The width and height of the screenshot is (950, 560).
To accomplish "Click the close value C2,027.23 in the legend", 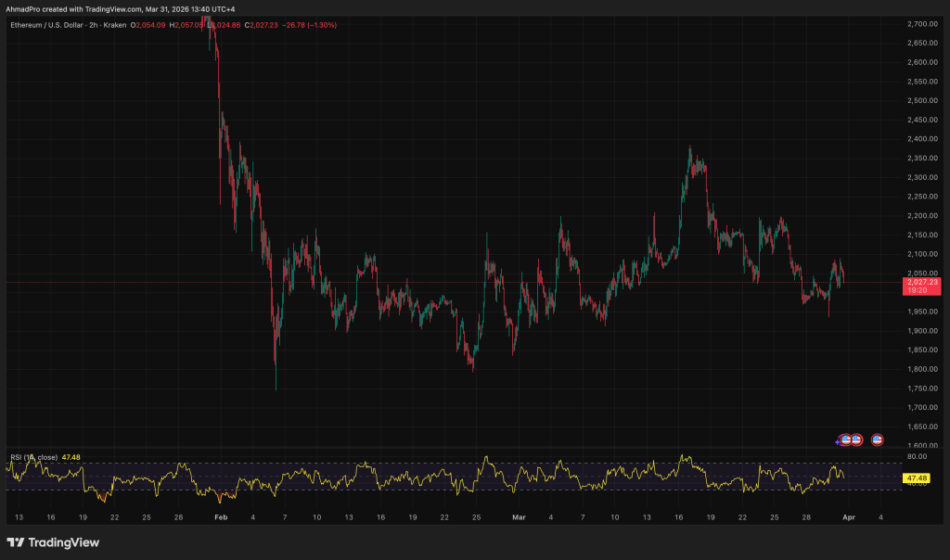I will coord(263,27).
